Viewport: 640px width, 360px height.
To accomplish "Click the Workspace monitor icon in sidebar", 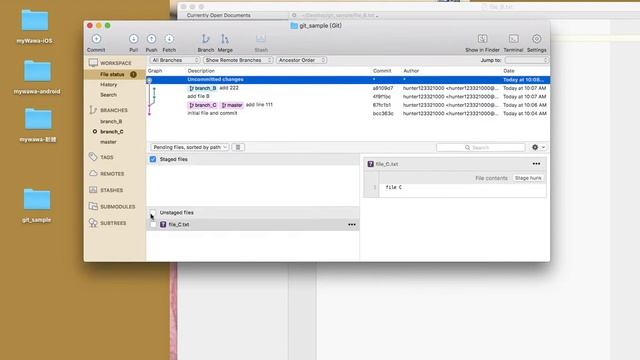I will point(93,63).
